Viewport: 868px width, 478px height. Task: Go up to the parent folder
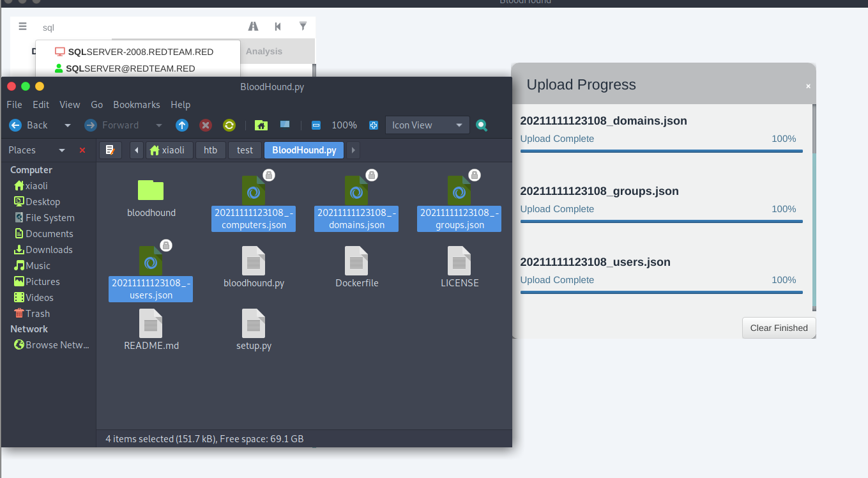tap(182, 125)
